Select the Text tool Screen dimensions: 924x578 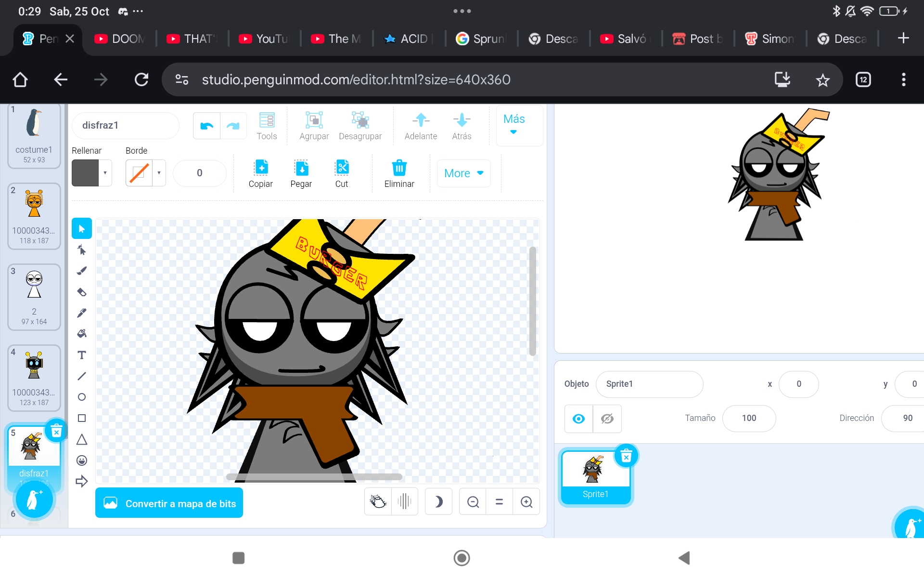click(x=82, y=355)
